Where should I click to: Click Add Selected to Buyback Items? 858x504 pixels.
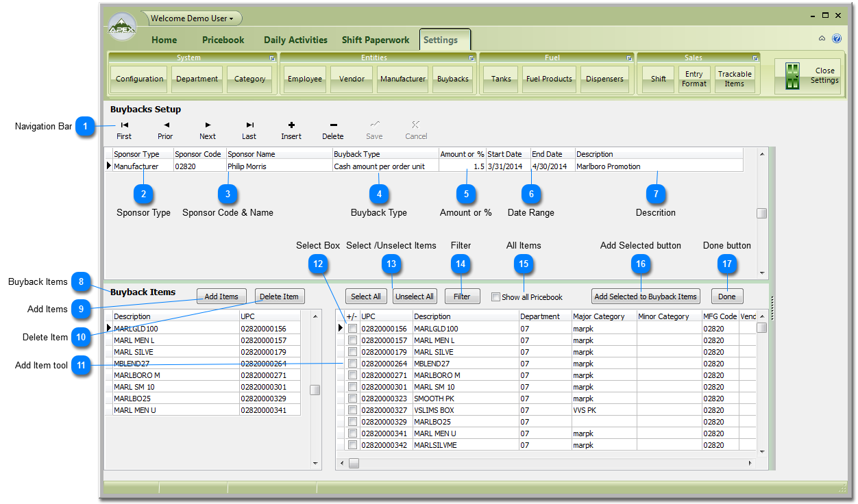tap(646, 297)
